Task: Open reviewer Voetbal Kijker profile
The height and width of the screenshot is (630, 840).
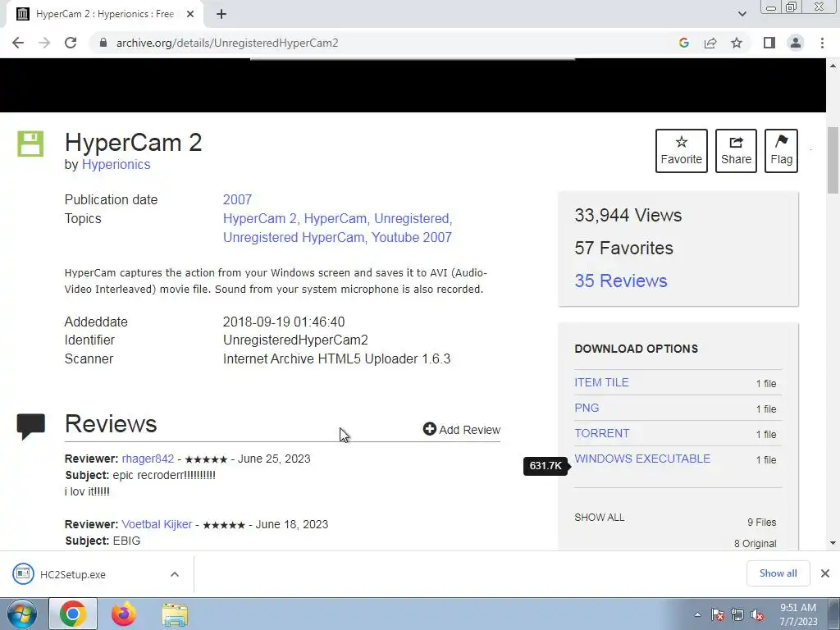Action: tap(157, 524)
